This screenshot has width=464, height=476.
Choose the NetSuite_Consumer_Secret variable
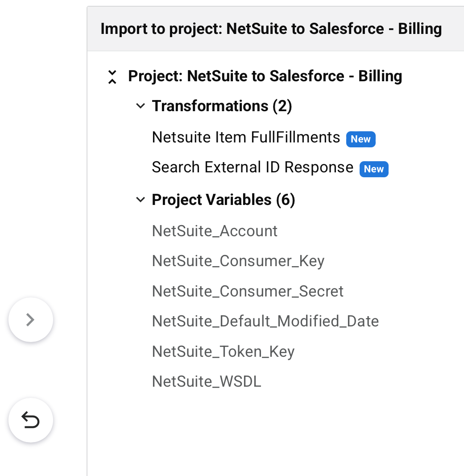(x=248, y=291)
